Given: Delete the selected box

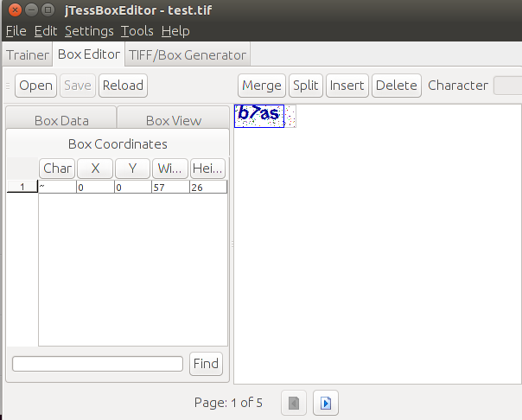Looking at the screenshot, I should [396, 86].
